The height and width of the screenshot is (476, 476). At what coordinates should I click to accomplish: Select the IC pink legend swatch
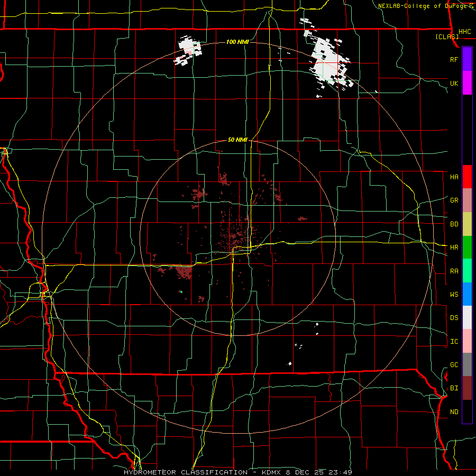pyautogui.click(x=467, y=341)
